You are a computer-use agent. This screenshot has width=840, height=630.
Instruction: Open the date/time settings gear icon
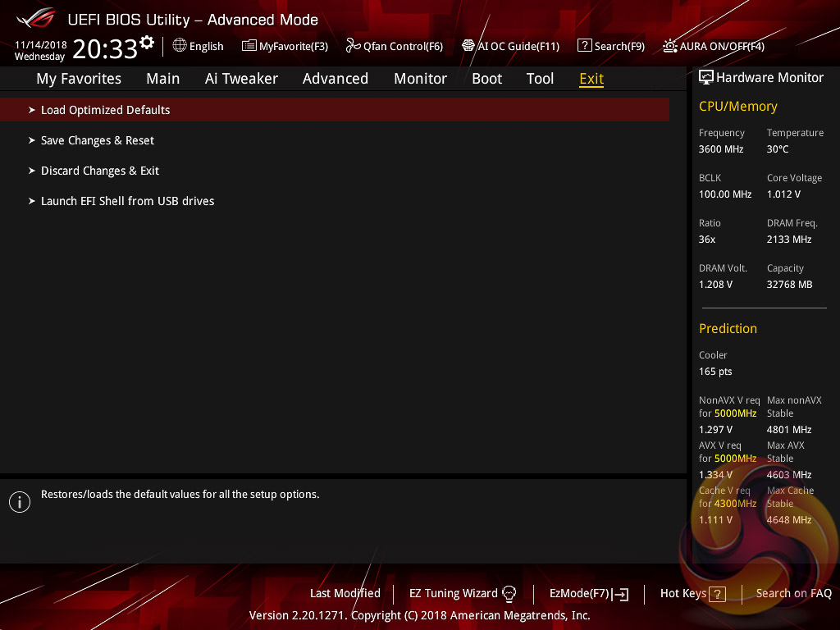147,43
